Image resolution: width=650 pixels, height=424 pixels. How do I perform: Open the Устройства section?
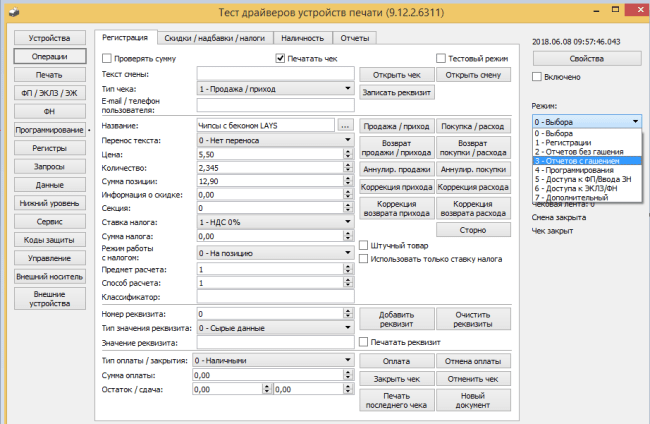(x=50, y=38)
